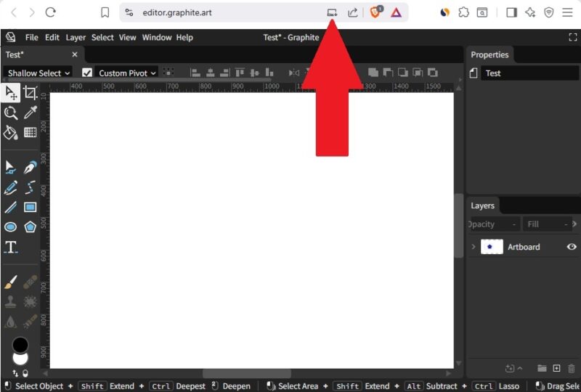The image size is (581, 392).
Task: Click the Test name field in Properties
Action: [529, 73]
